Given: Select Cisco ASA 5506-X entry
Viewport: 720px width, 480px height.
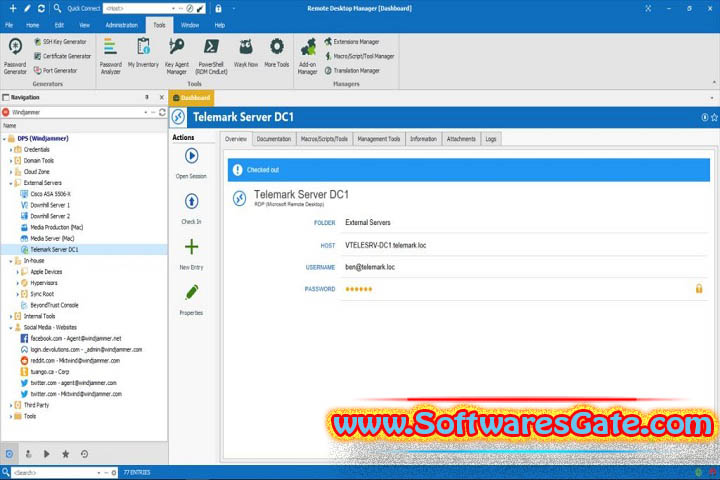Looking at the screenshot, I should tap(50, 194).
